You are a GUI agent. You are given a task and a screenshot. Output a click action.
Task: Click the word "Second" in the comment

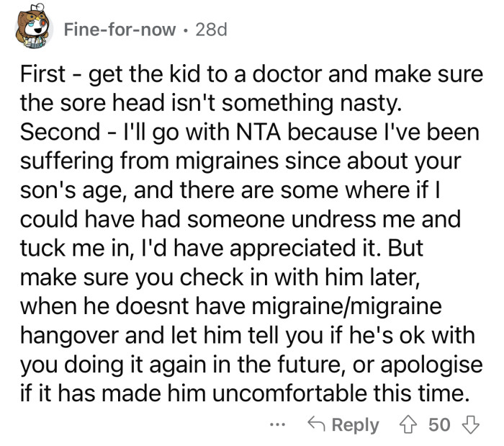tap(59, 134)
